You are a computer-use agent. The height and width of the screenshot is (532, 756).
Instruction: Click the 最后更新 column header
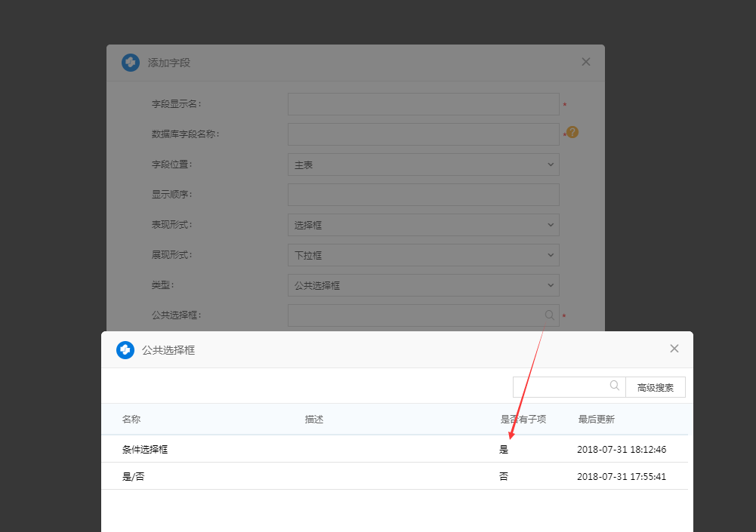[596, 420]
